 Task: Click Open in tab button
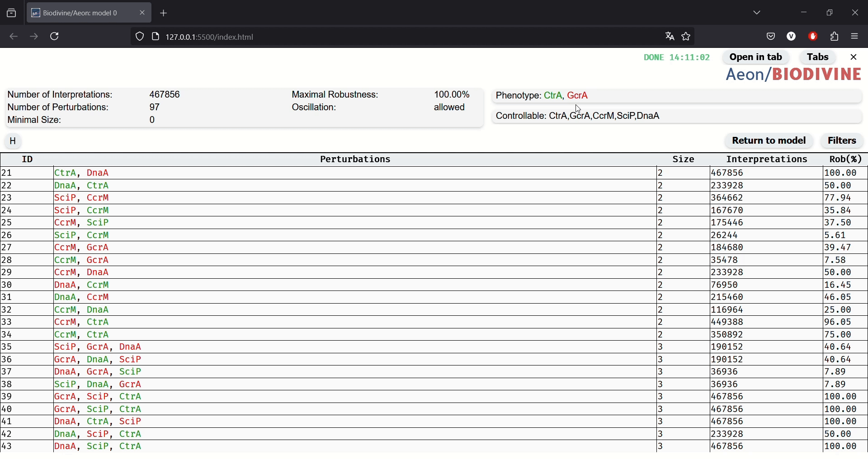tap(756, 57)
